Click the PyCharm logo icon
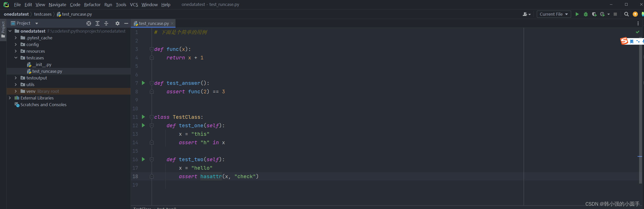 click(x=6, y=5)
